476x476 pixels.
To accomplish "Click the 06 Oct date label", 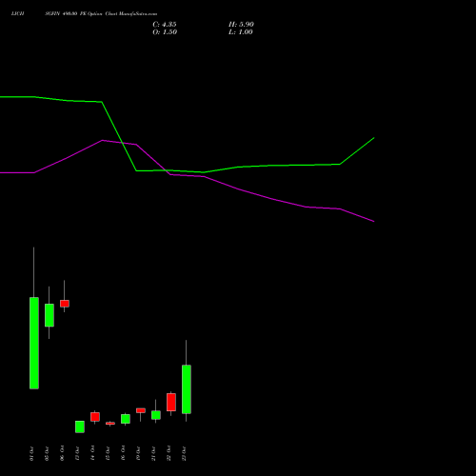I will (x=62, y=454).
